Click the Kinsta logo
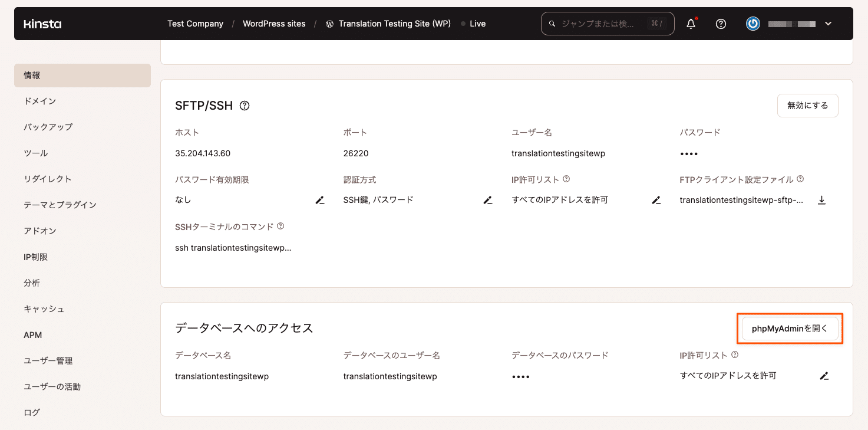 pyautogui.click(x=42, y=24)
